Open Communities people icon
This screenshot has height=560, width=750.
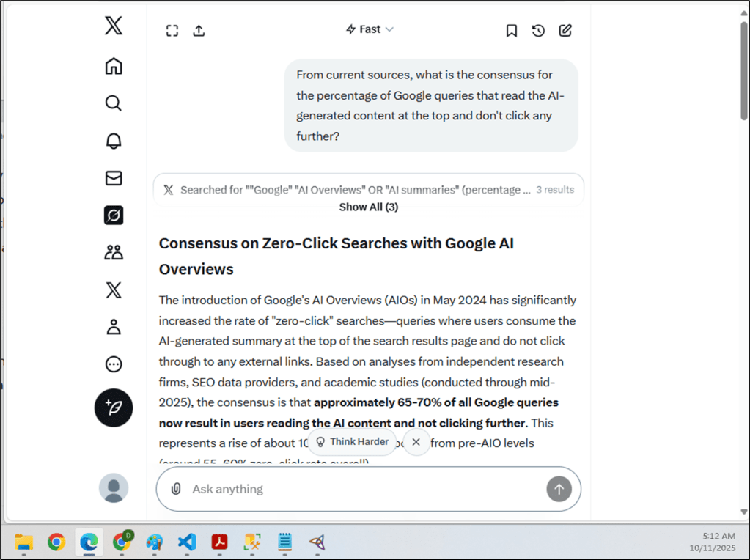[114, 253]
